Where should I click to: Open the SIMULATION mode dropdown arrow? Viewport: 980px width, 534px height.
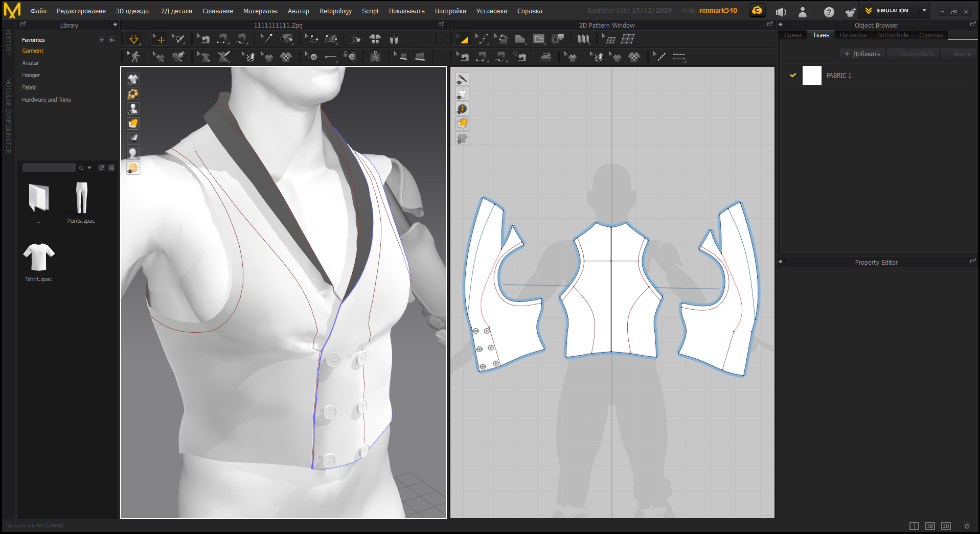point(924,10)
